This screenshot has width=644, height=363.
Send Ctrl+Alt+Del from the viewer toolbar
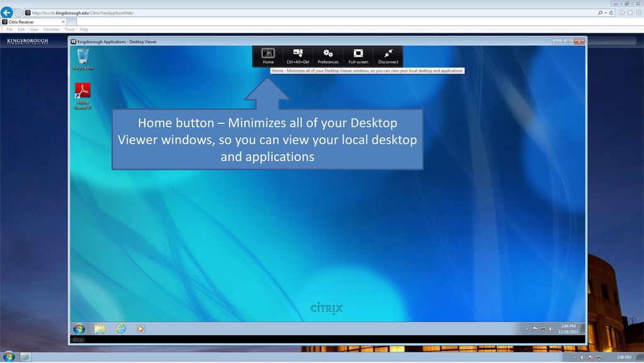click(x=298, y=56)
